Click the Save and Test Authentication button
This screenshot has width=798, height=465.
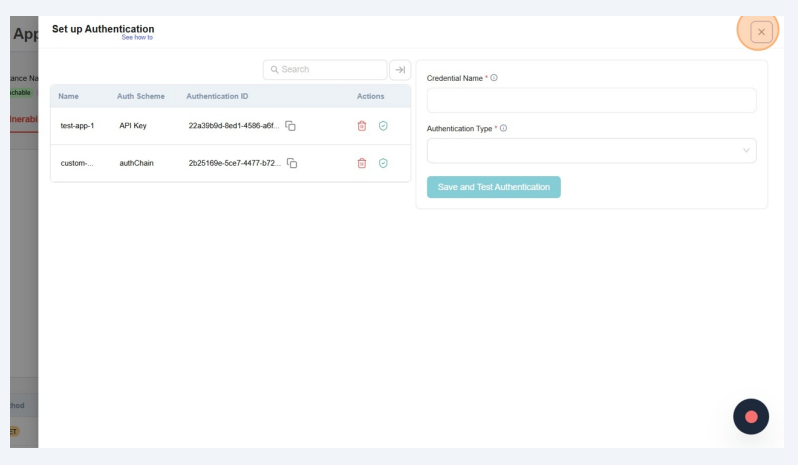tap(493, 187)
